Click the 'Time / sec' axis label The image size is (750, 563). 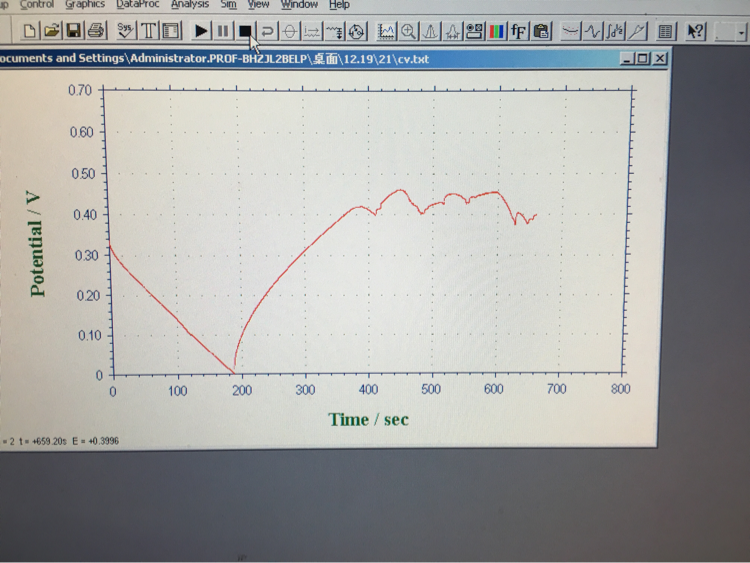pos(368,419)
